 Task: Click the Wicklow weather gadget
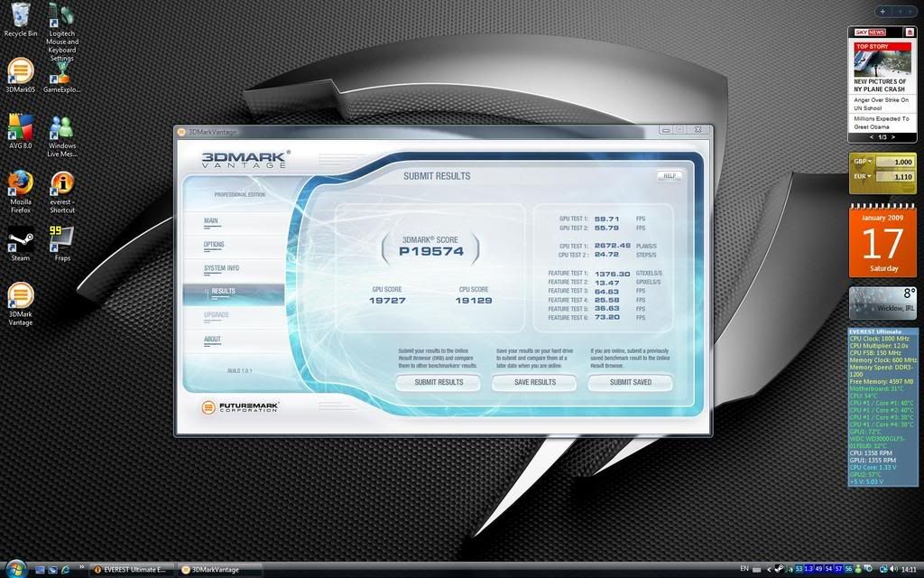click(882, 303)
